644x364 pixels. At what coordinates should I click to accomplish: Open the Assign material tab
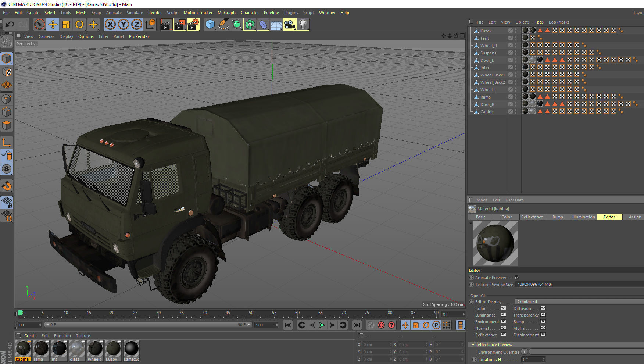pyautogui.click(x=635, y=217)
